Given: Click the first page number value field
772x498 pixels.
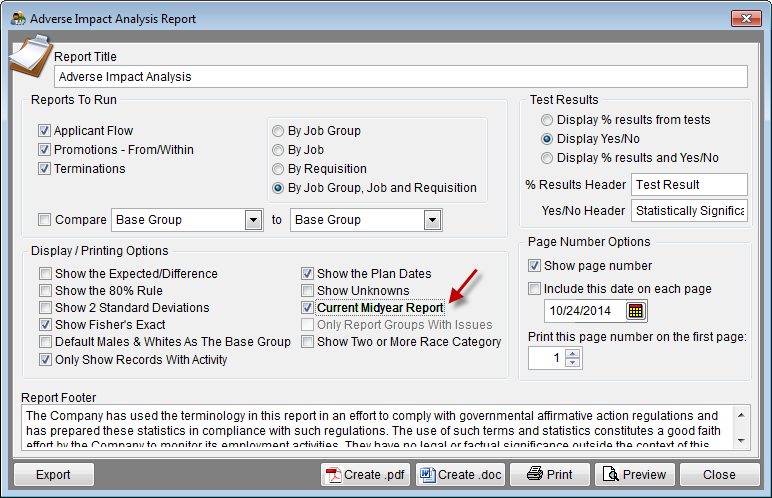Looking at the screenshot, I should 547,358.
